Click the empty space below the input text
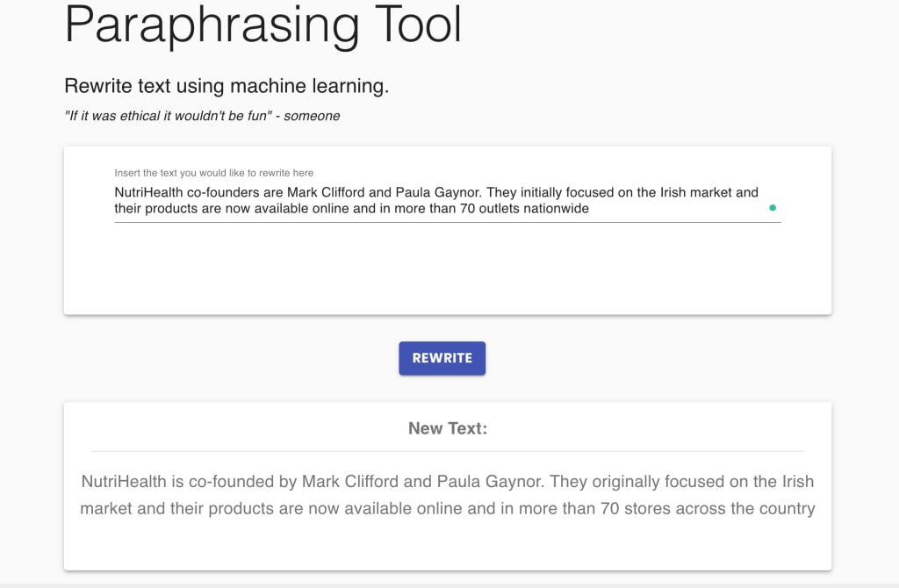Screen dimensions: 899x588 [x=448, y=268]
